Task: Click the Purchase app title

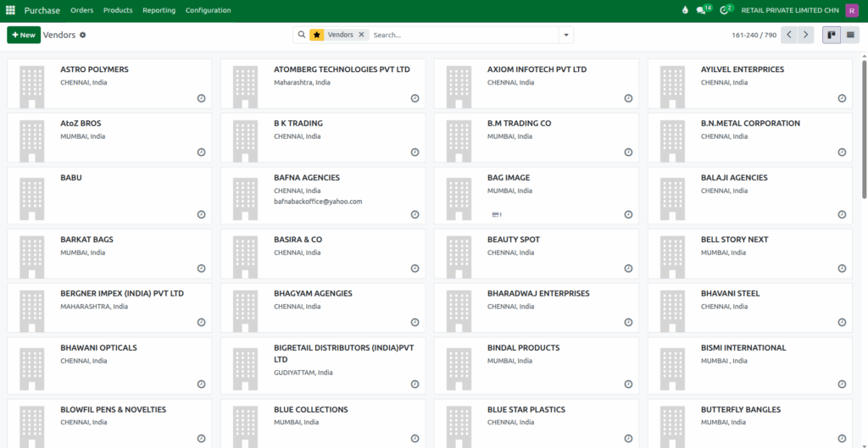Action: (x=42, y=10)
